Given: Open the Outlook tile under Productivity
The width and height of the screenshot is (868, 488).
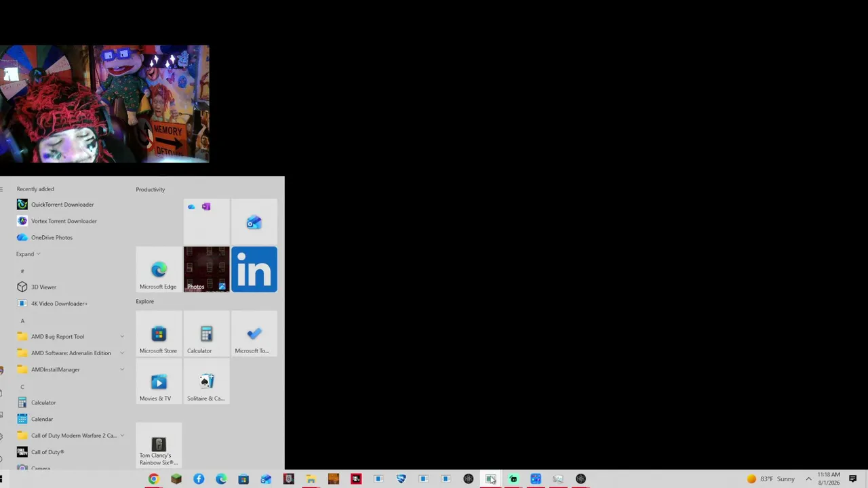Looking at the screenshot, I should coord(254,222).
